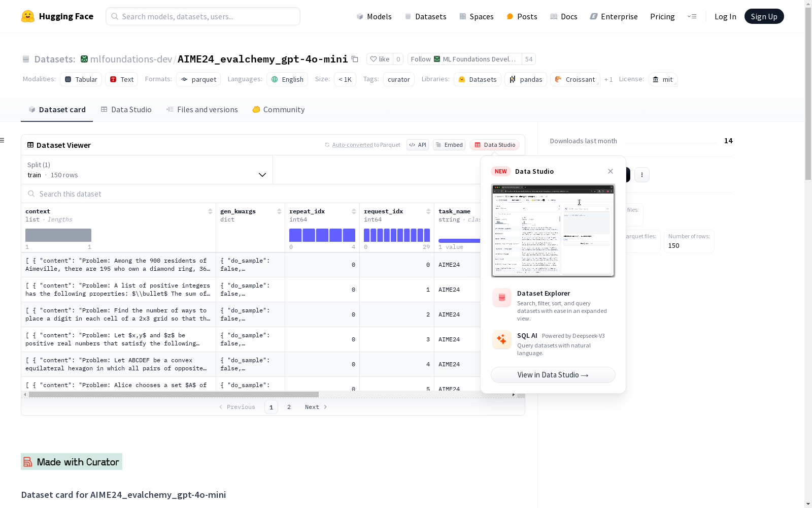Open Docs in the navigation

coord(564,16)
